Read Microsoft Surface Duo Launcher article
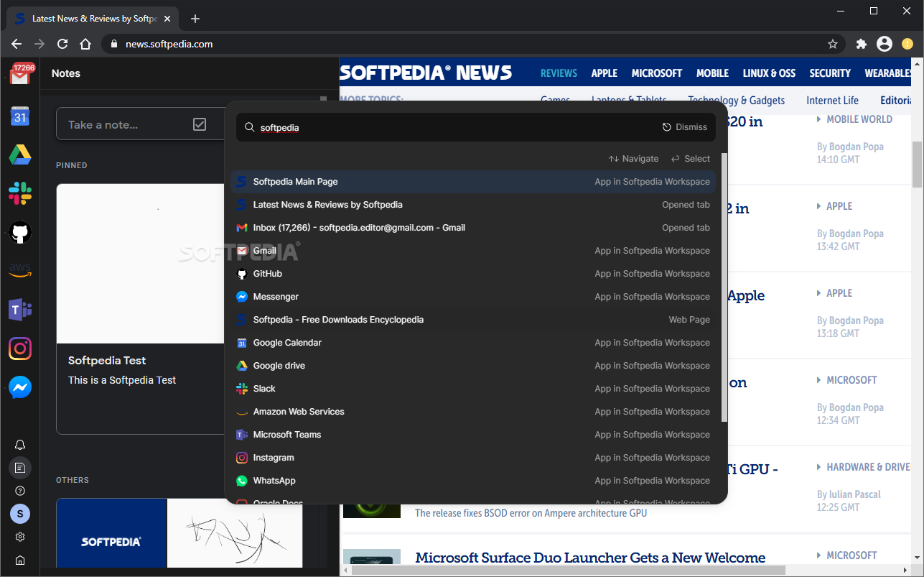924x577 pixels. [590, 558]
